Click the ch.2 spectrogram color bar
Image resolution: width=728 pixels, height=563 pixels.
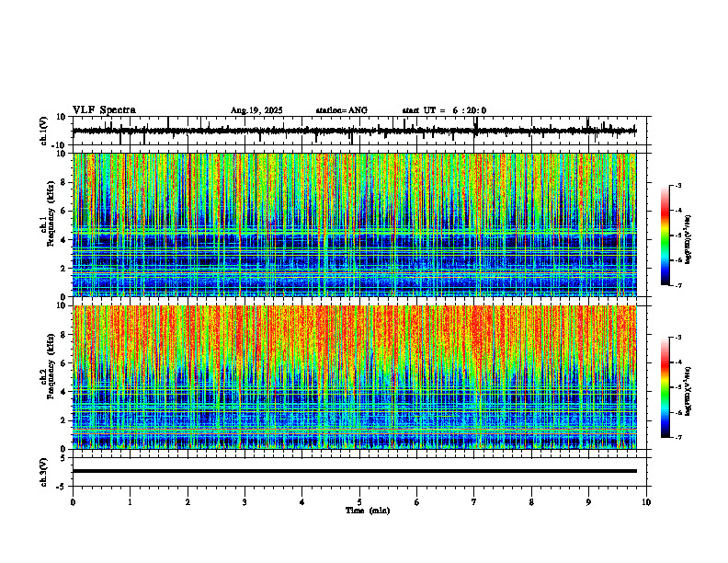pyautogui.click(x=665, y=387)
